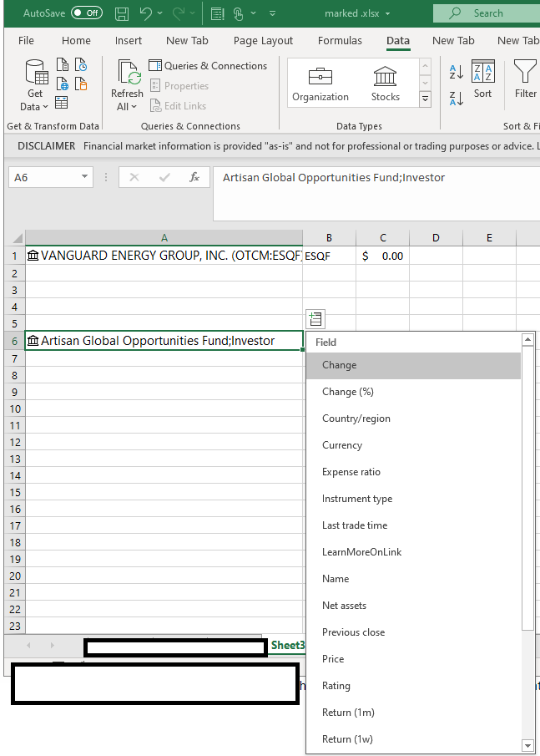
Task: Switch to the Page Layout tab
Action: (263, 40)
